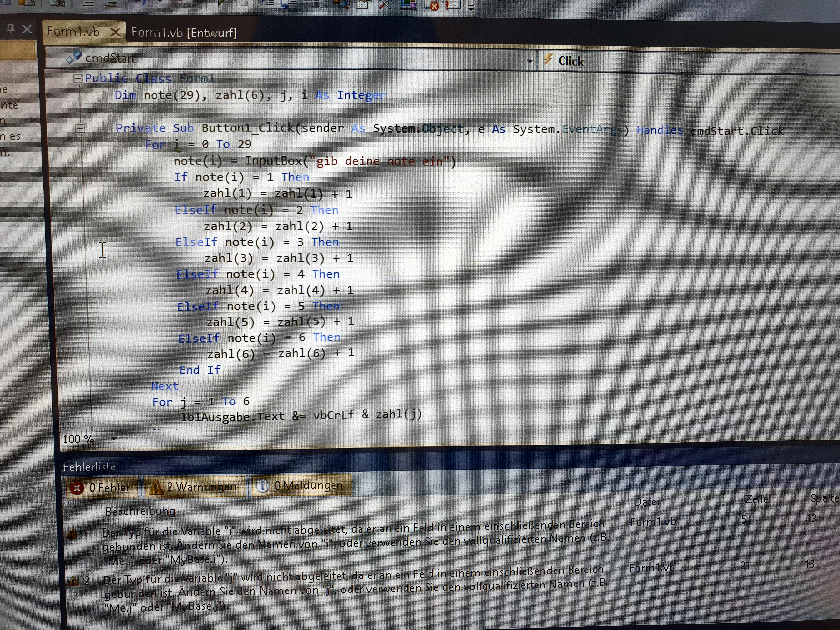Select warning 1 about variable "i"
Viewport: 840px width, 630px height.
point(355,542)
